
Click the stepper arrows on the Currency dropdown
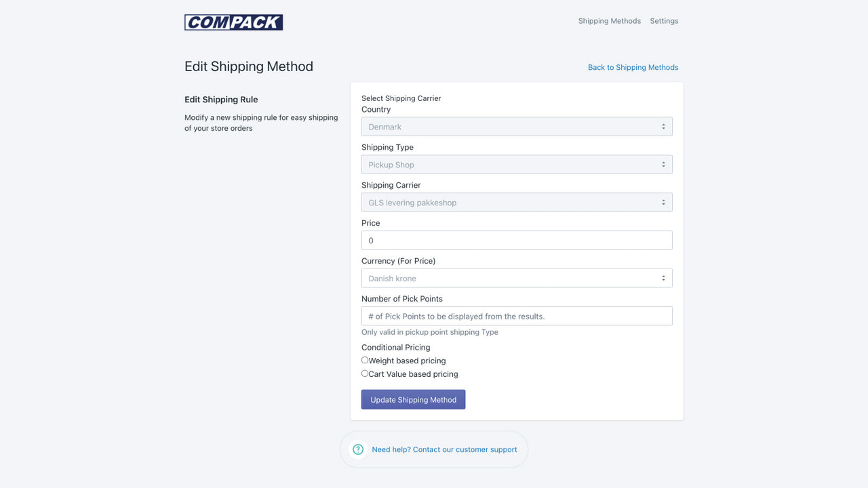tap(665, 278)
